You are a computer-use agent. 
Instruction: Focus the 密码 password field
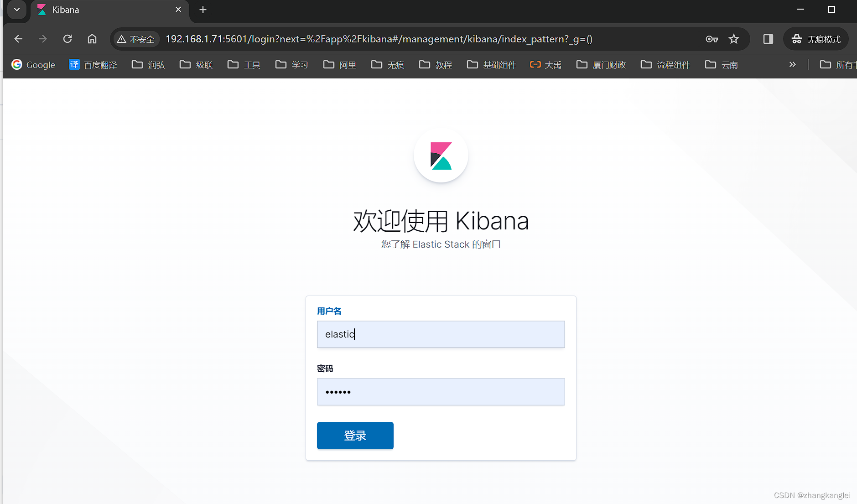pyautogui.click(x=441, y=392)
